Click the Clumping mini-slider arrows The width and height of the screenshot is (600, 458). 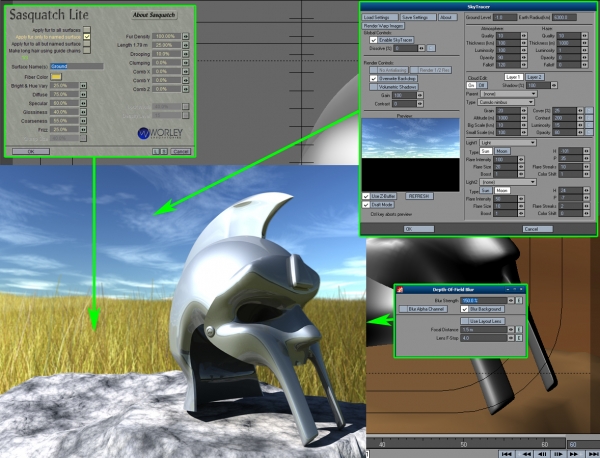[x=186, y=62]
